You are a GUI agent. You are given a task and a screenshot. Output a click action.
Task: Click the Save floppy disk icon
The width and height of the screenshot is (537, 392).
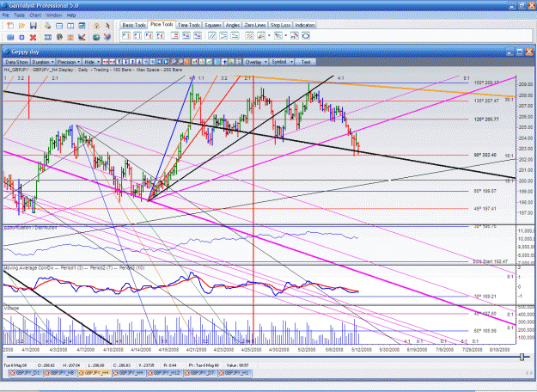coord(34,26)
